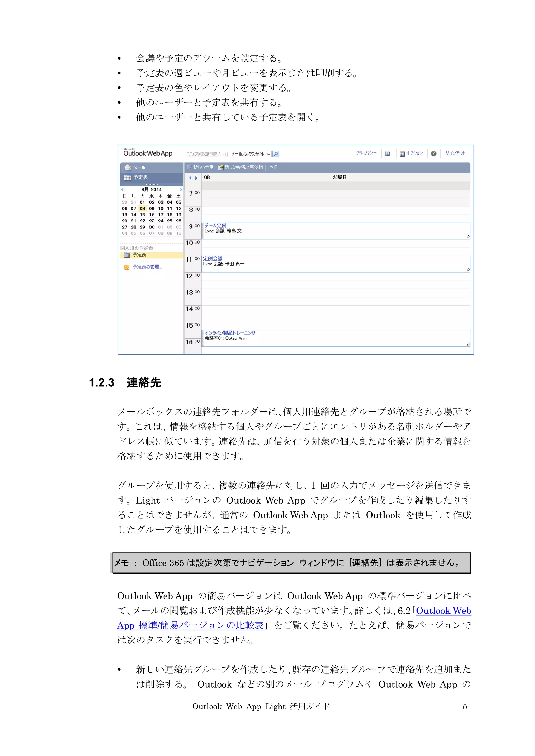Click the search magnifier button
Viewport: 535px width, 756px height.
pyautogui.click(x=276, y=154)
